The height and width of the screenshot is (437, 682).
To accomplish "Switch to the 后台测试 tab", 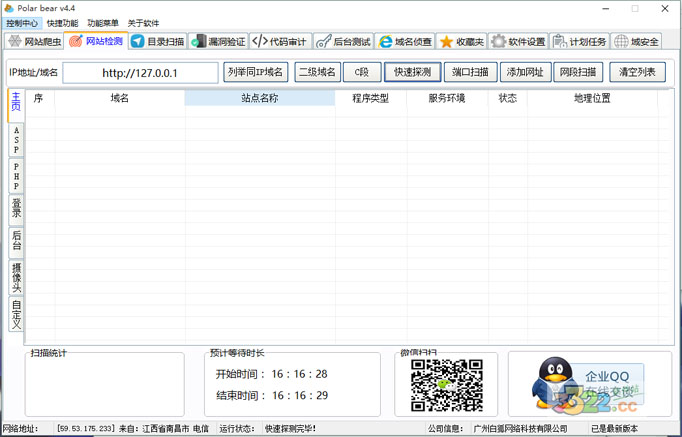I will point(343,42).
